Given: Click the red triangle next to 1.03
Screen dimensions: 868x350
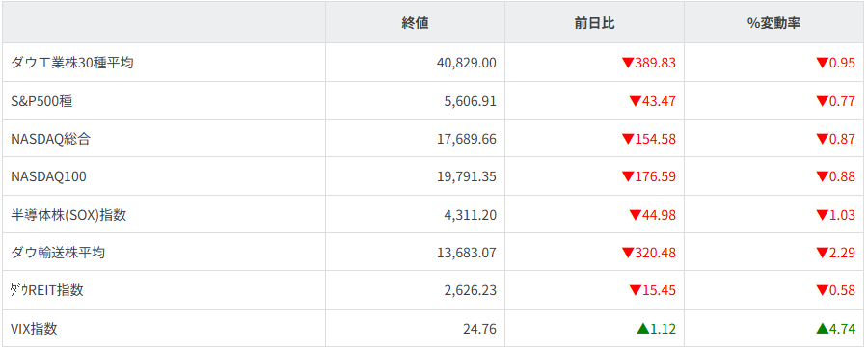Looking at the screenshot, I should [x=822, y=215].
